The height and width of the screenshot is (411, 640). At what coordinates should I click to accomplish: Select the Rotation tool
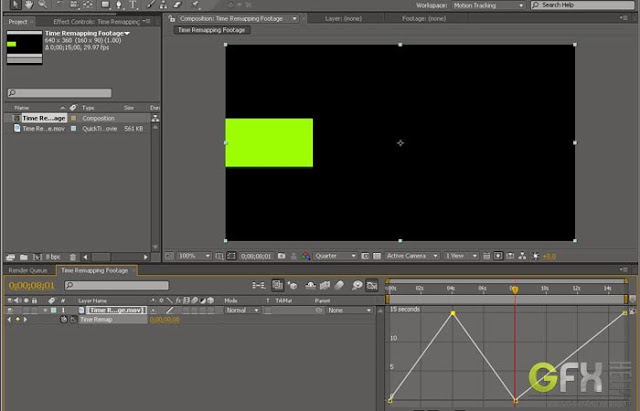click(60, 4)
